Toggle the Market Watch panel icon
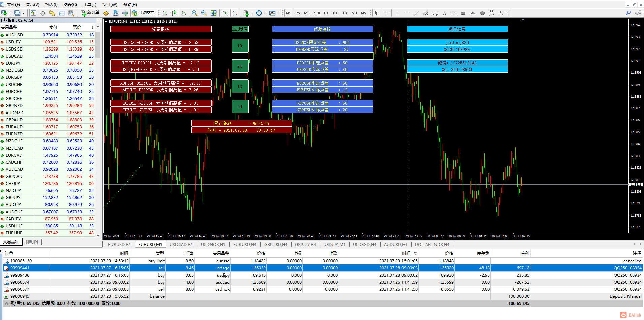 [x=33, y=13]
